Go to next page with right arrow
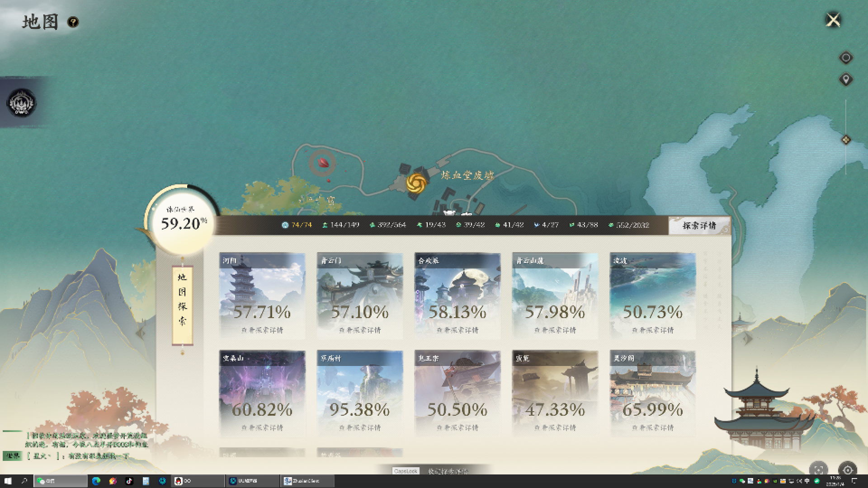This screenshot has width=868, height=488. 748,338
